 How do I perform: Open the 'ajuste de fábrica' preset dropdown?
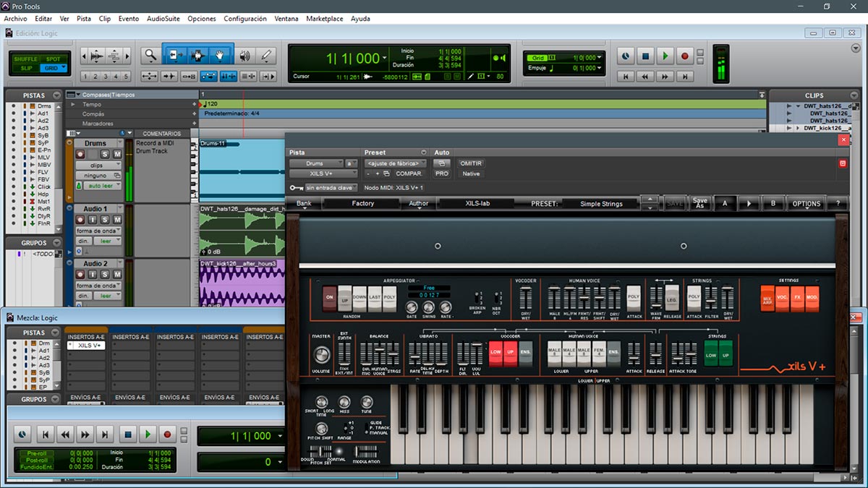[394, 163]
